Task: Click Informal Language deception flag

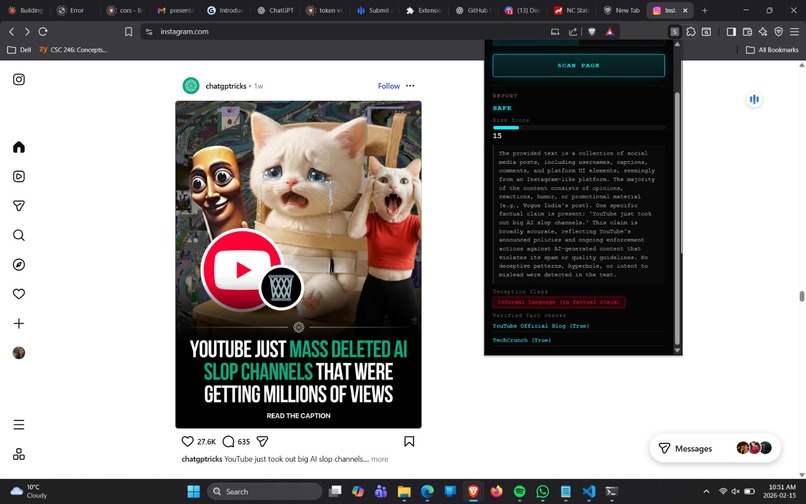Action: [559, 302]
